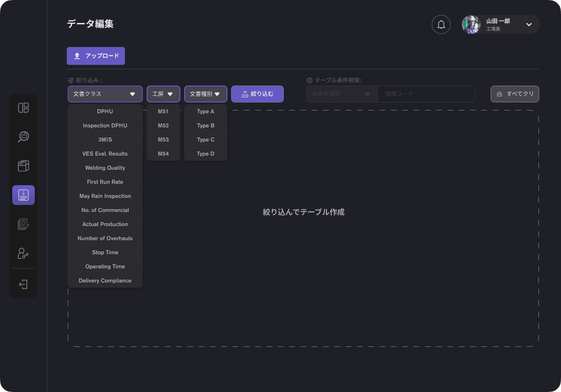This screenshot has width=561, height=392.
Task: Open the document copy icon in sidebar
Action: click(x=23, y=224)
